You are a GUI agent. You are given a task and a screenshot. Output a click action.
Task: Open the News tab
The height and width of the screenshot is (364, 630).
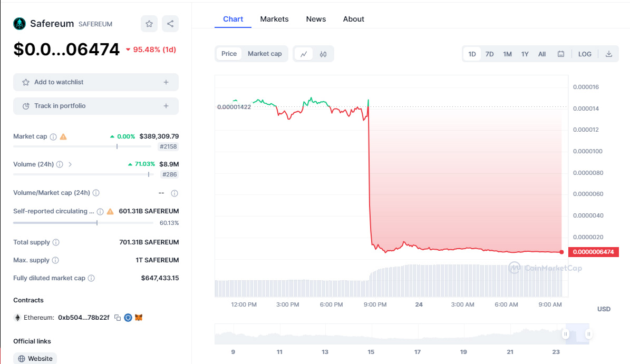click(316, 19)
